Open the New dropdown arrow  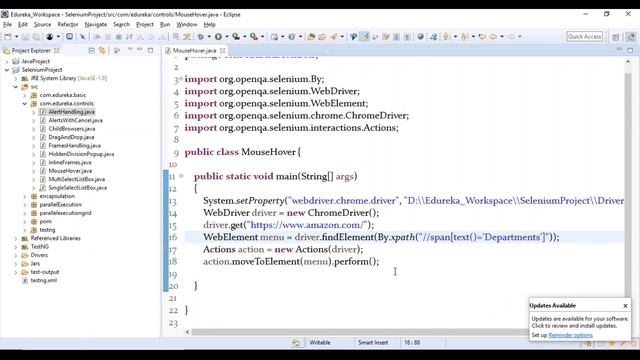click(16, 37)
